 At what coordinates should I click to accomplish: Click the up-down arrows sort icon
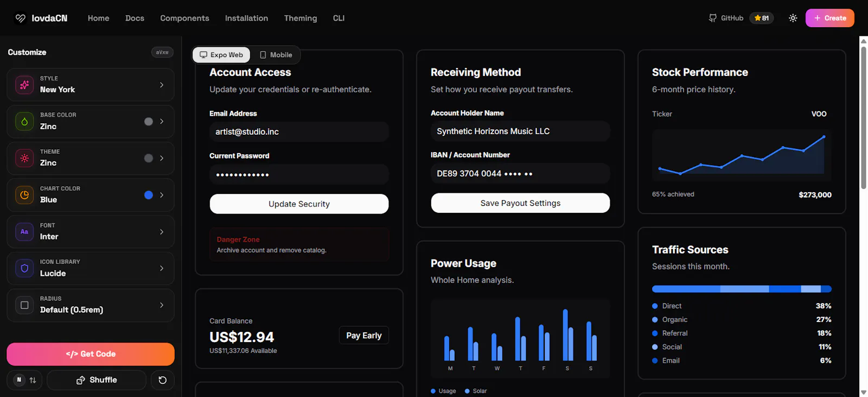click(x=33, y=380)
